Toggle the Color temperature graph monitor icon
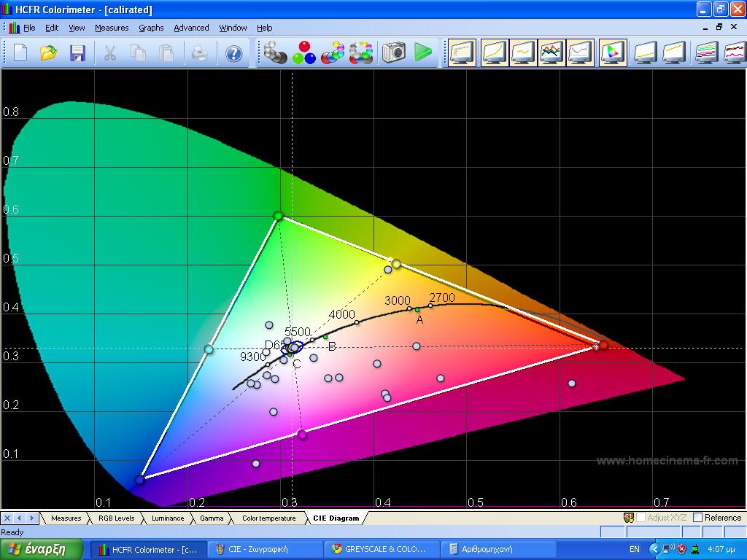 pos(580,52)
